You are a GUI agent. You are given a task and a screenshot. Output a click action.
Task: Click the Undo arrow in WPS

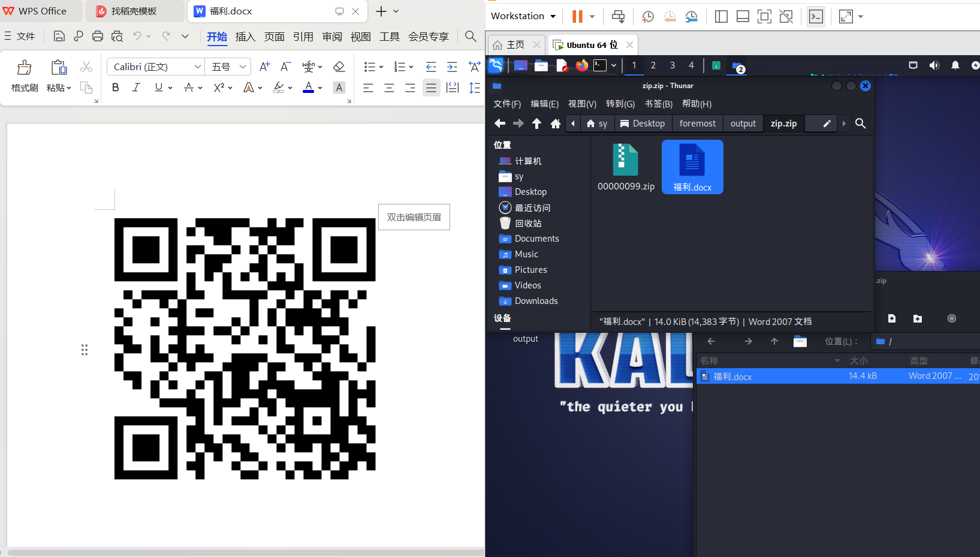(x=137, y=36)
